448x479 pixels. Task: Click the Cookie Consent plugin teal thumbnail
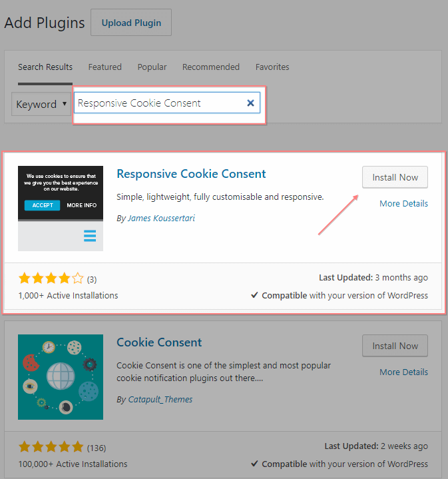point(61,377)
